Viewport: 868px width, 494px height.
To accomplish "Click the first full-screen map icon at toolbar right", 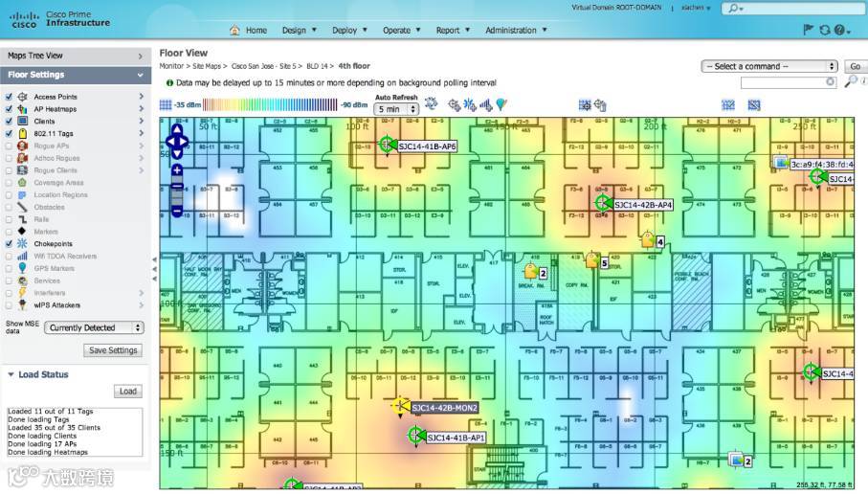I will 728,104.
